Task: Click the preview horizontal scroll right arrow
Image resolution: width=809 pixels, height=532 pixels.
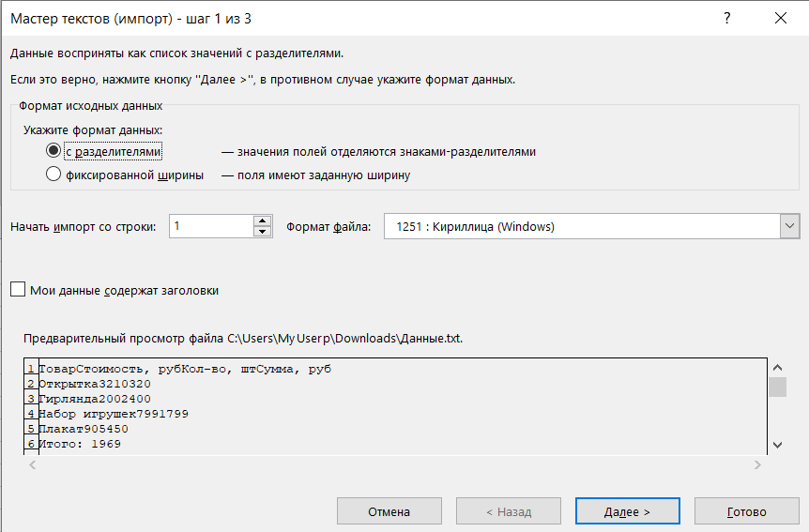Action: pos(757,465)
